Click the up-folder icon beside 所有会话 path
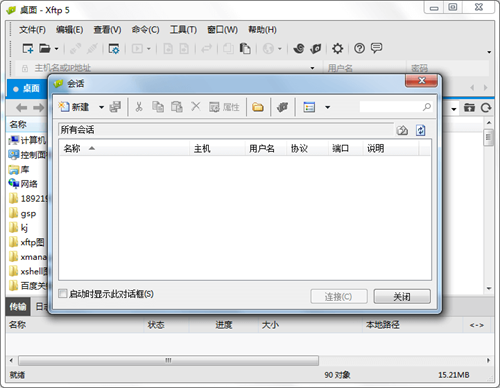This screenshot has width=500, height=388. coord(402,130)
